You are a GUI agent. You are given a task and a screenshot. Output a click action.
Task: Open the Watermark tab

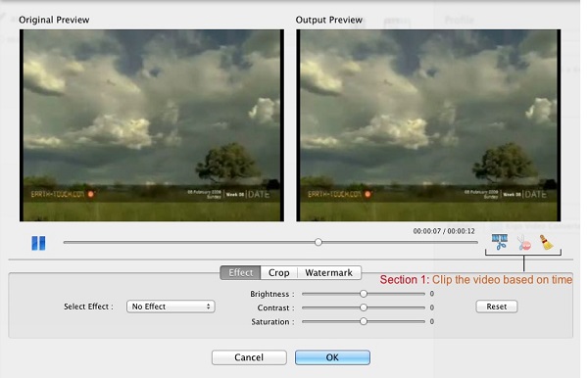click(329, 272)
